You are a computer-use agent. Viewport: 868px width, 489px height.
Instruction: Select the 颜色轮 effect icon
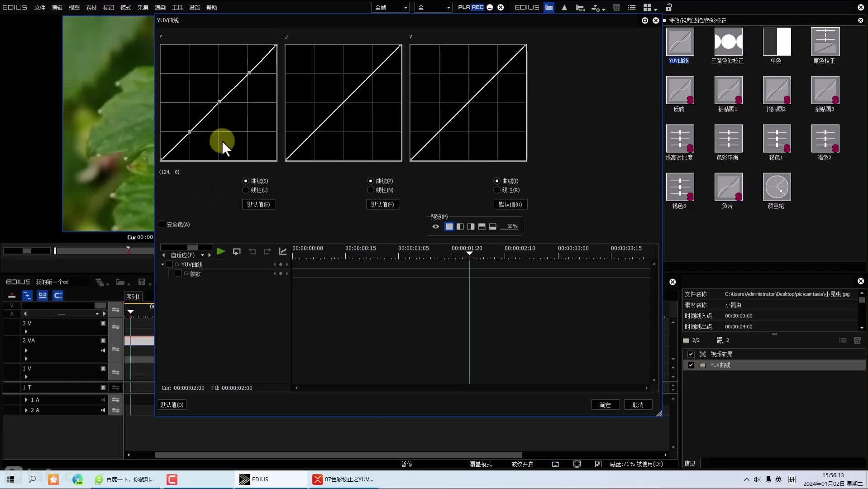pos(777,187)
